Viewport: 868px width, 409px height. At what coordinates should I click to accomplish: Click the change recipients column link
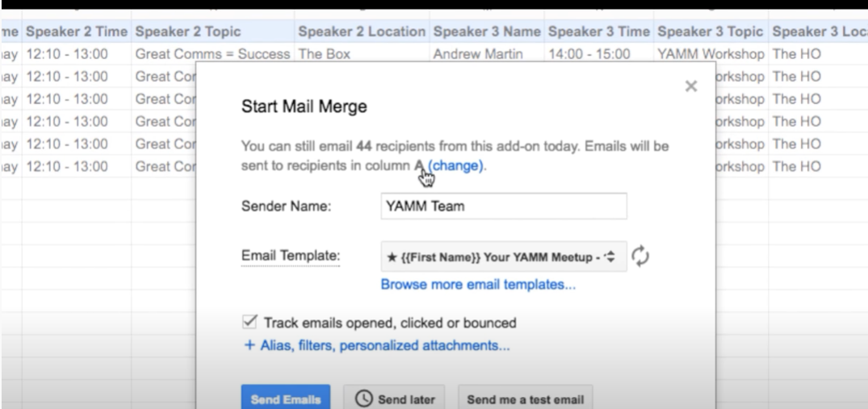click(x=455, y=165)
